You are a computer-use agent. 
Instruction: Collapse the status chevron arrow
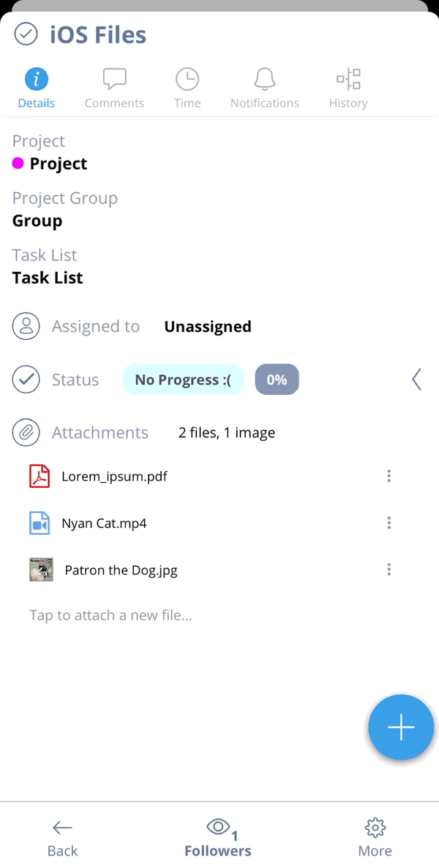417,379
